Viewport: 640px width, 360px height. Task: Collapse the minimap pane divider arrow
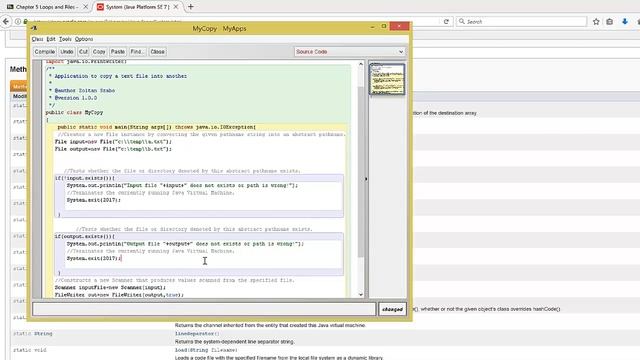click(366, 179)
